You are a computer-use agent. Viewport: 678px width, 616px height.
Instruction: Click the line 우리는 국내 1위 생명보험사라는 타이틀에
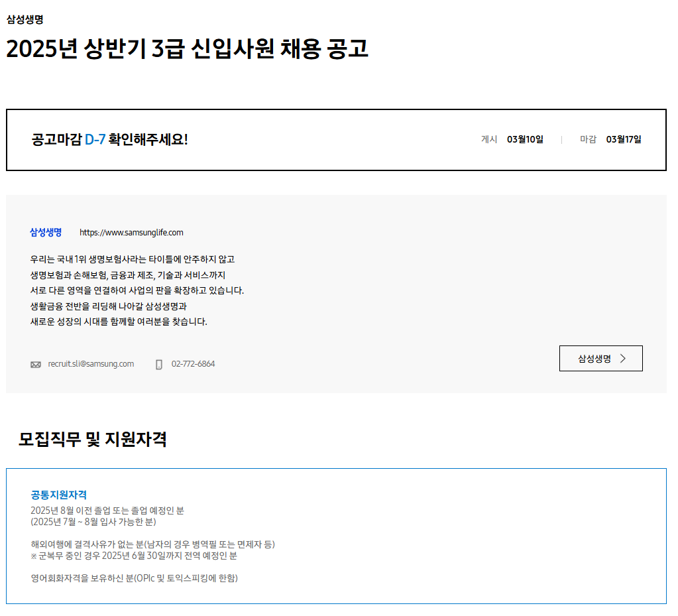(x=133, y=259)
